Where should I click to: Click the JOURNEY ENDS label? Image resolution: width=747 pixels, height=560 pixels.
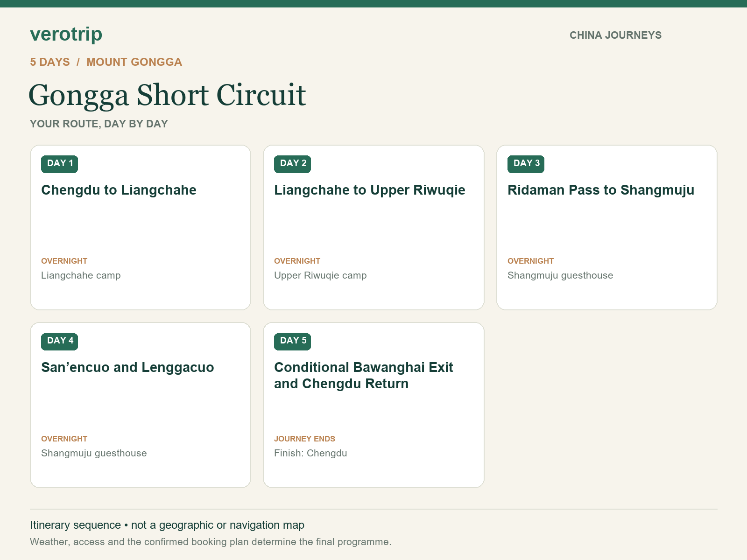point(304,439)
